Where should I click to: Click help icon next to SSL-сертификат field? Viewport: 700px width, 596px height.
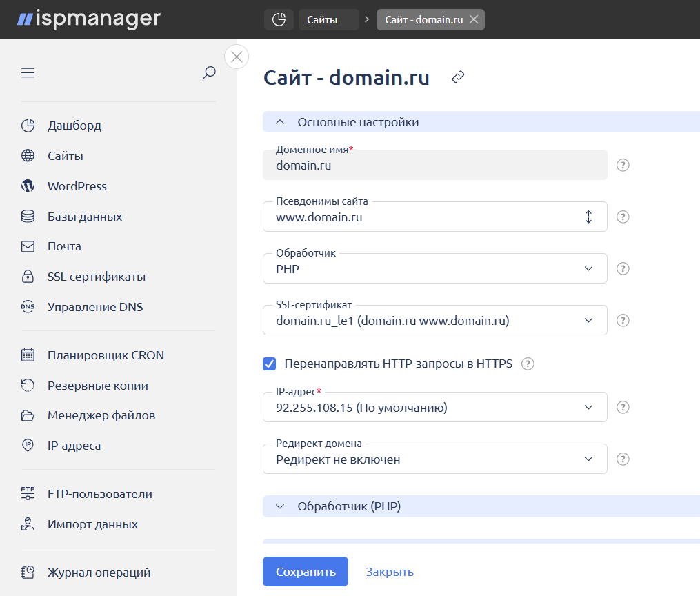623,320
